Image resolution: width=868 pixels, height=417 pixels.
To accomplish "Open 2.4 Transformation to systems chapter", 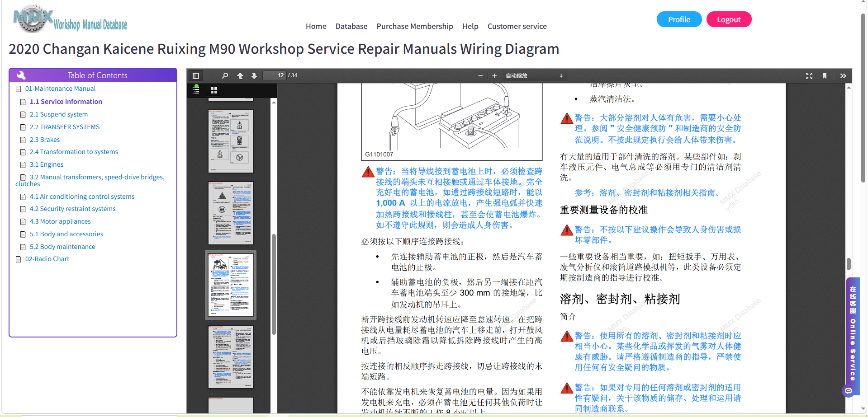I will 74,152.
